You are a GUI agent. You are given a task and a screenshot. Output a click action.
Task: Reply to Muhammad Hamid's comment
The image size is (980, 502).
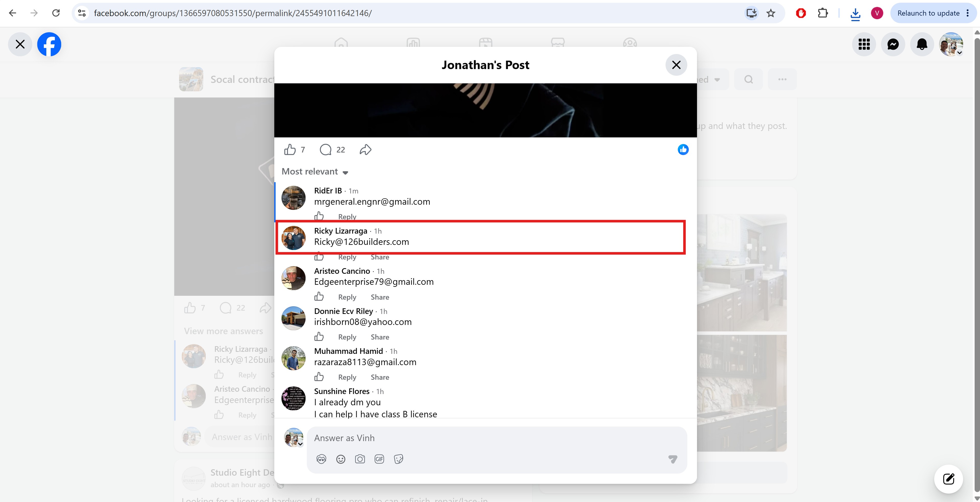(347, 377)
